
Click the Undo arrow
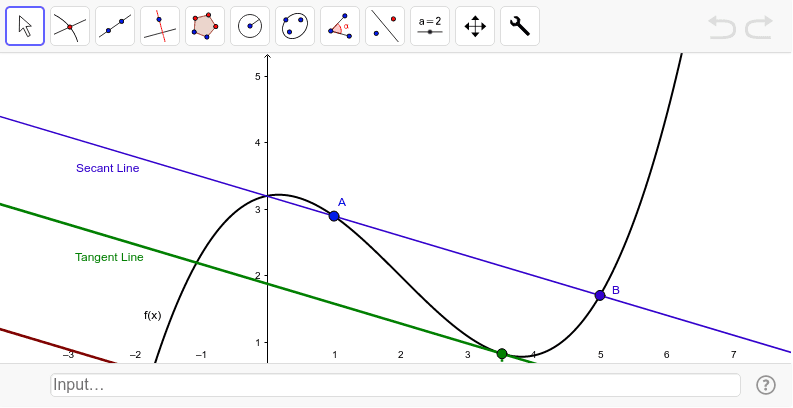pyautogui.click(x=722, y=27)
